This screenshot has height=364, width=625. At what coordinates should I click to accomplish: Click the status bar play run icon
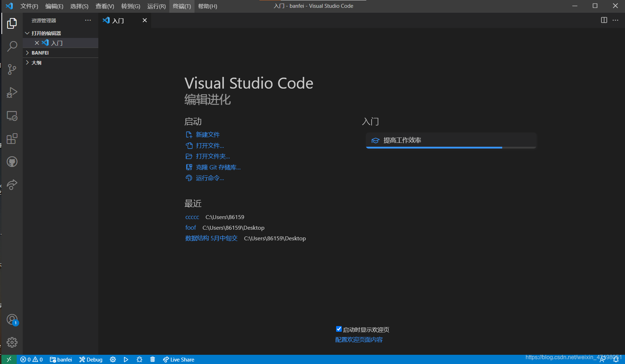[x=126, y=359]
